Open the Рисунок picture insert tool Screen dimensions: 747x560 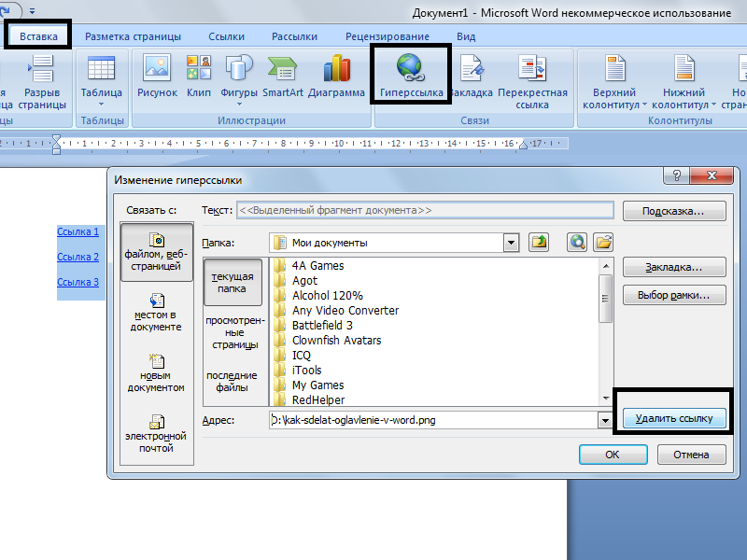[157, 76]
